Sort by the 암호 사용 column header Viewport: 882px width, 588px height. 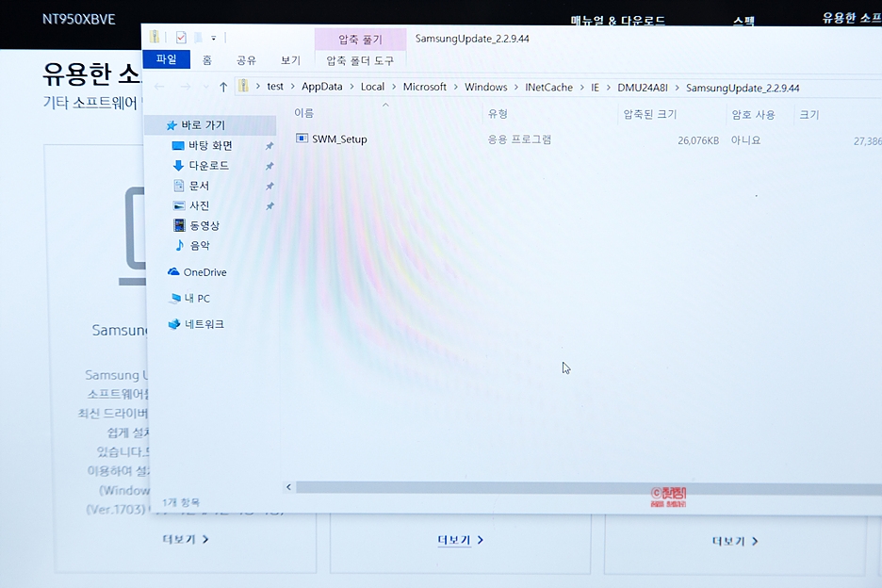pyautogui.click(x=753, y=115)
